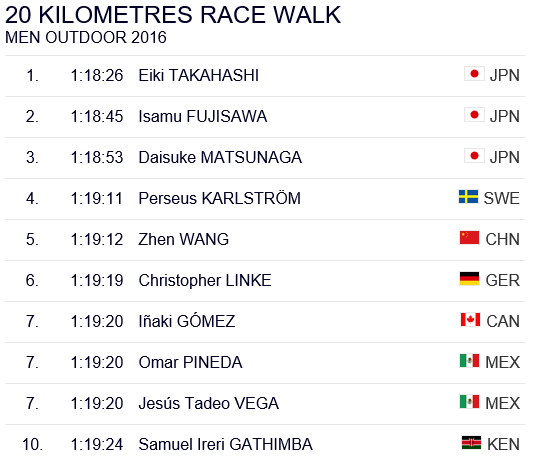Click the Japan flag beside Daisuke MATSUNAGA
Screen dimensions: 533x460
[x=474, y=156]
